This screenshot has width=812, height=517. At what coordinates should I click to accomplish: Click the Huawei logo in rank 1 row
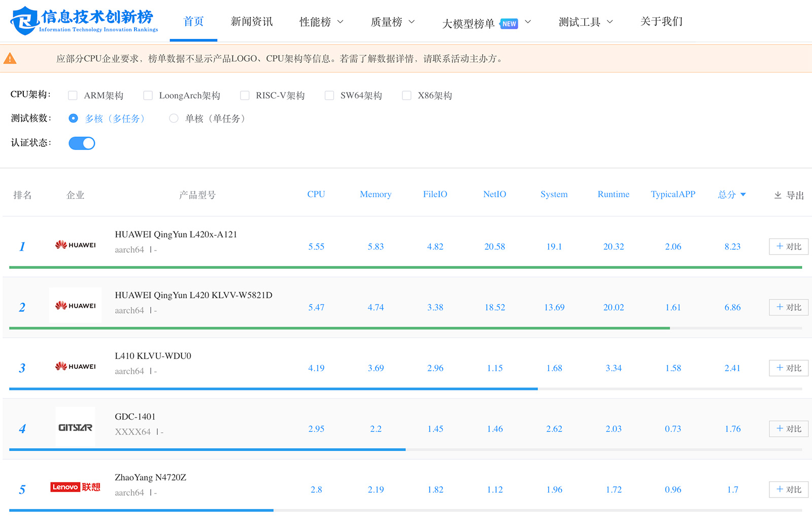point(75,245)
